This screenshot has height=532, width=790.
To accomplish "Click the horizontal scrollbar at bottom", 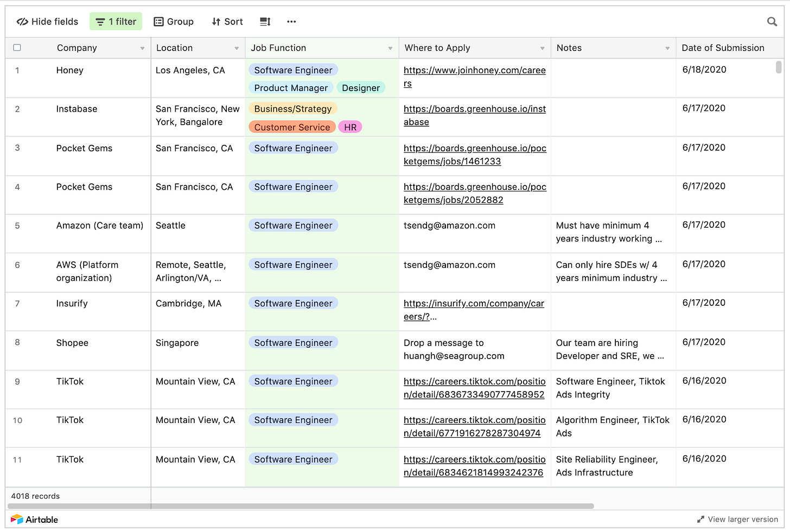I will (x=301, y=506).
